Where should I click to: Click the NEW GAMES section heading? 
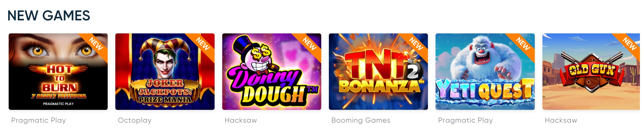[x=49, y=16]
